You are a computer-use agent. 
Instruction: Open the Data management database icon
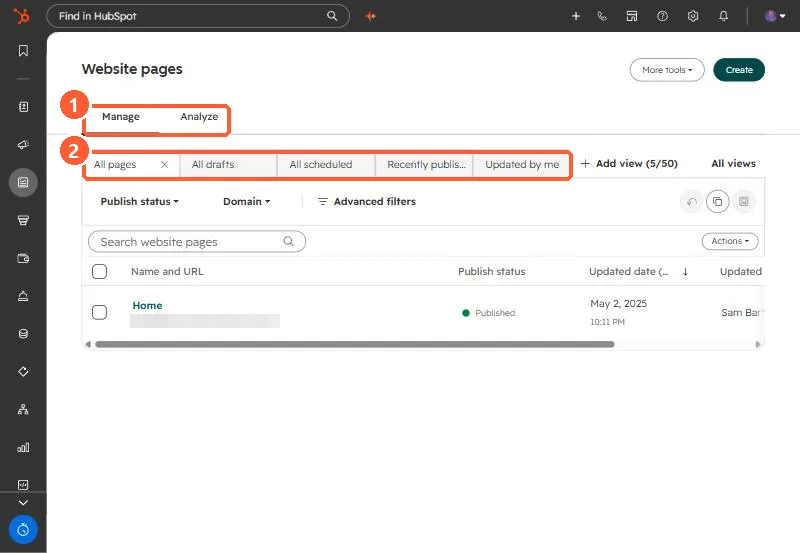pos(23,334)
